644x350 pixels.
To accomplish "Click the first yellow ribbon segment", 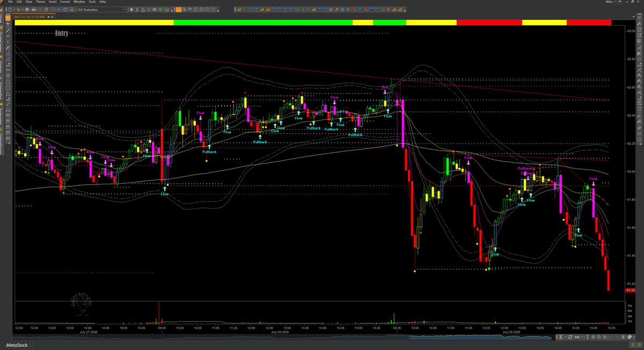I will coord(94,23).
